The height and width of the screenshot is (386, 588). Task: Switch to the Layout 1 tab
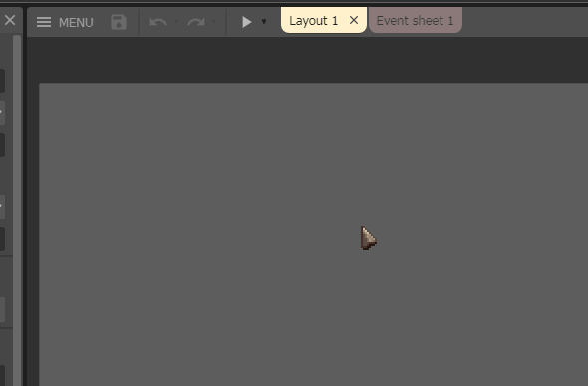coord(314,21)
